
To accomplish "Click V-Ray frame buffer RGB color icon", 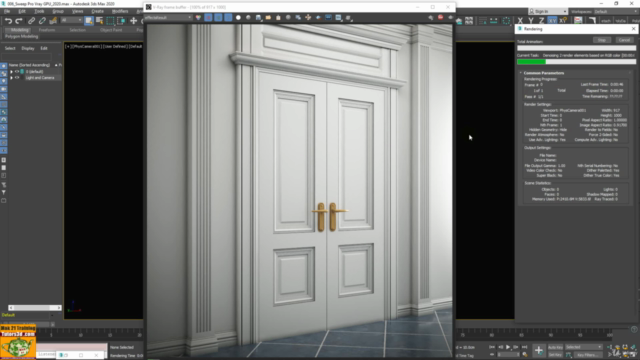I will (198, 18).
